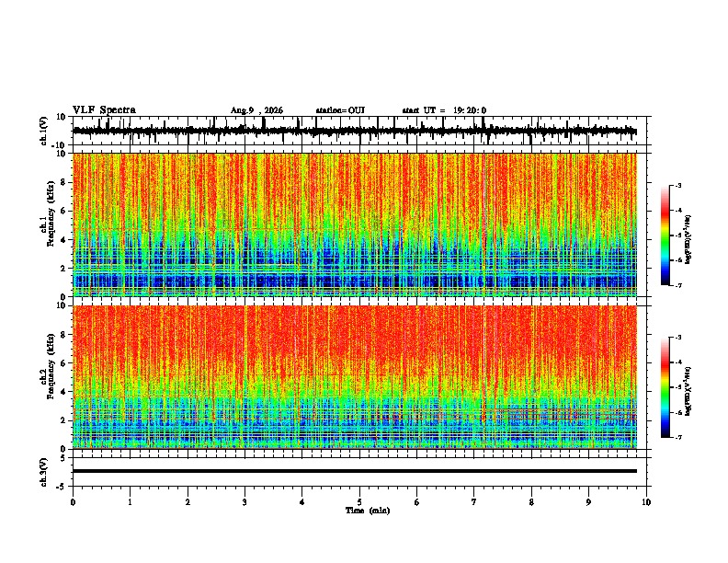Click the "1" tick on the time axis
This screenshot has width=728, height=563.
click(x=130, y=502)
